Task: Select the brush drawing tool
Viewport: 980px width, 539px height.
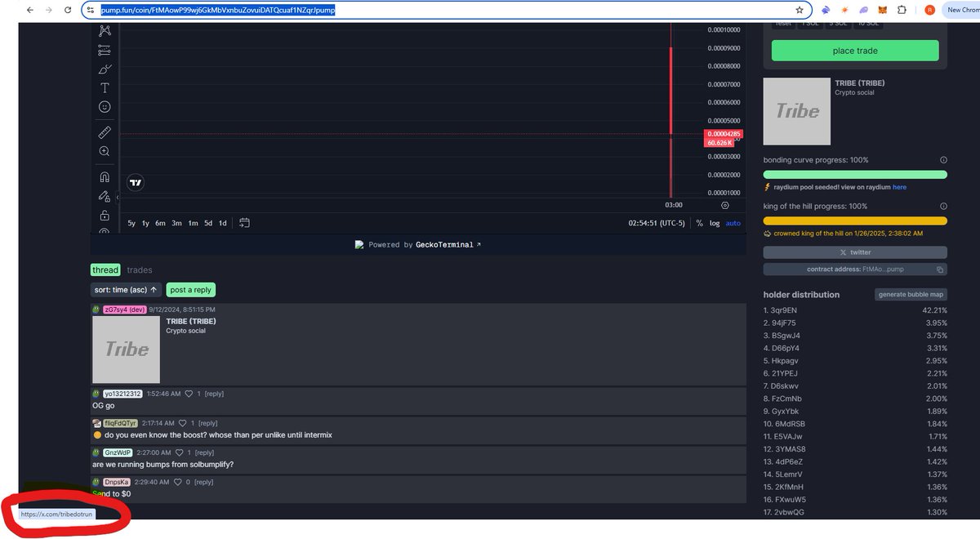Action: (x=105, y=69)
